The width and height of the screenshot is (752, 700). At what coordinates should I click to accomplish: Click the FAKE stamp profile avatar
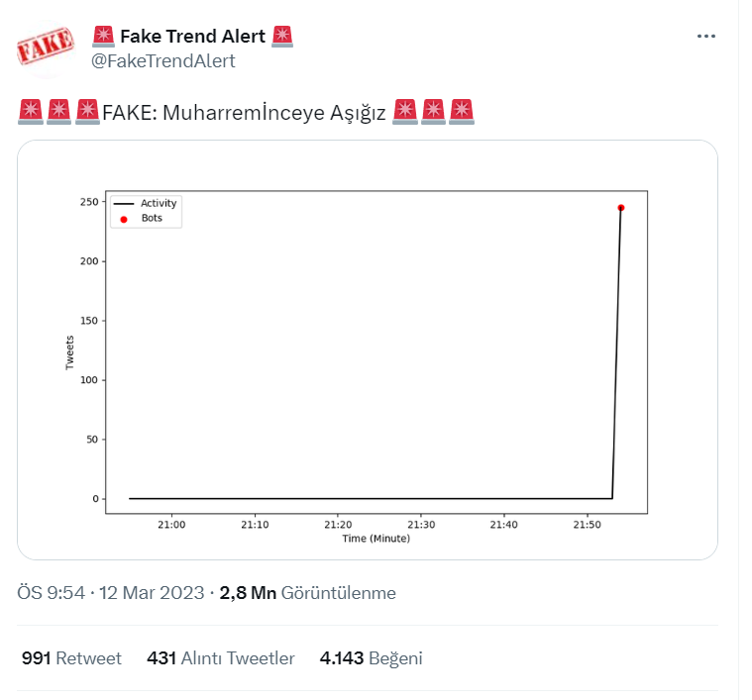click(47, 46)
